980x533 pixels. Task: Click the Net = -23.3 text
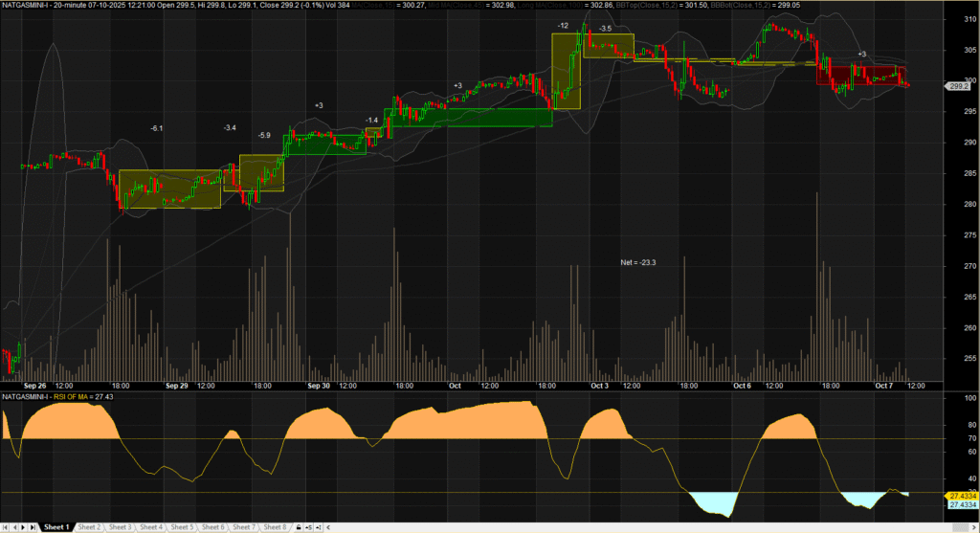tap(637, 262)
